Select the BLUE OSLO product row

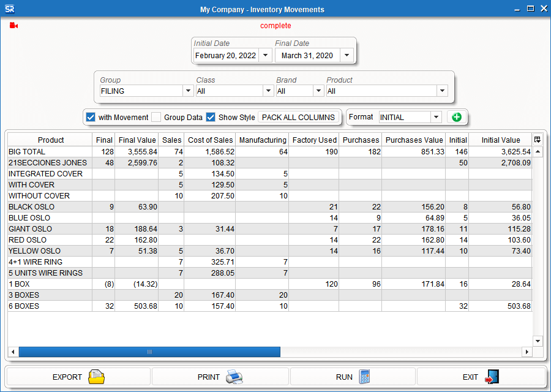270,217
